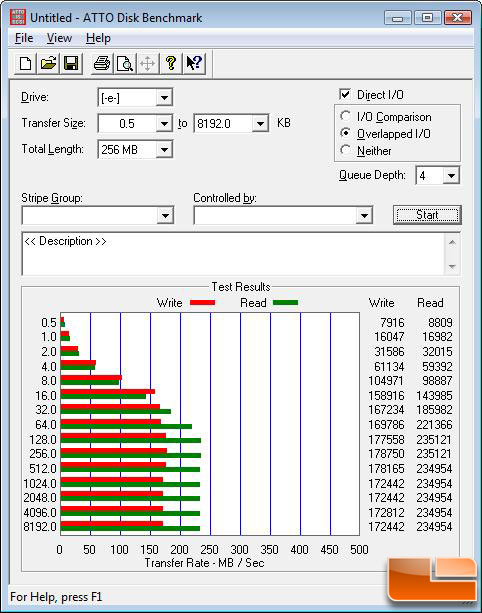
Task: Click the status bar help text
Action: 56,597
